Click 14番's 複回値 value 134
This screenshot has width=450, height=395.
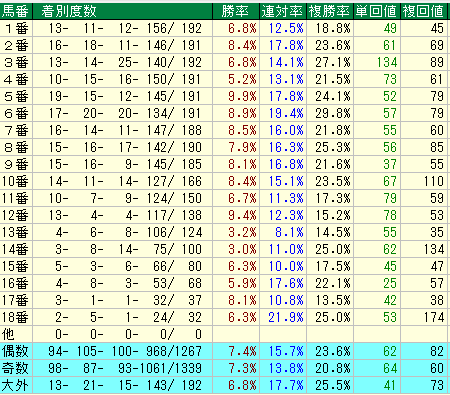click(x=434, y=249)
